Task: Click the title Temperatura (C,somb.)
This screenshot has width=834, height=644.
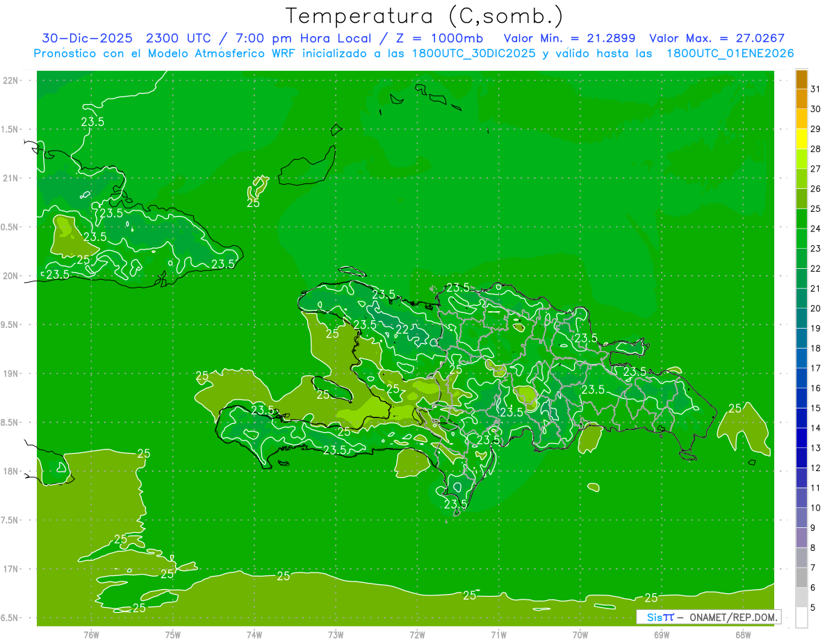Action: point(425,16)
